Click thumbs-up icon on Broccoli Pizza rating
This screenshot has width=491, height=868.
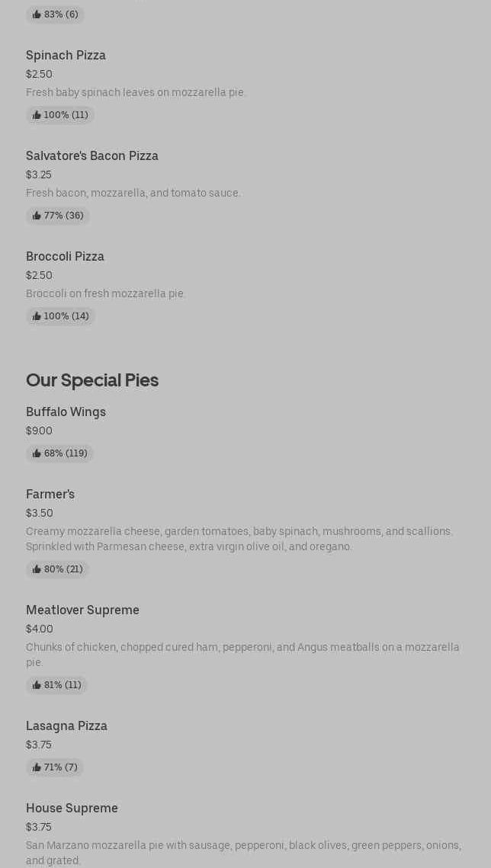coord(37,316)
